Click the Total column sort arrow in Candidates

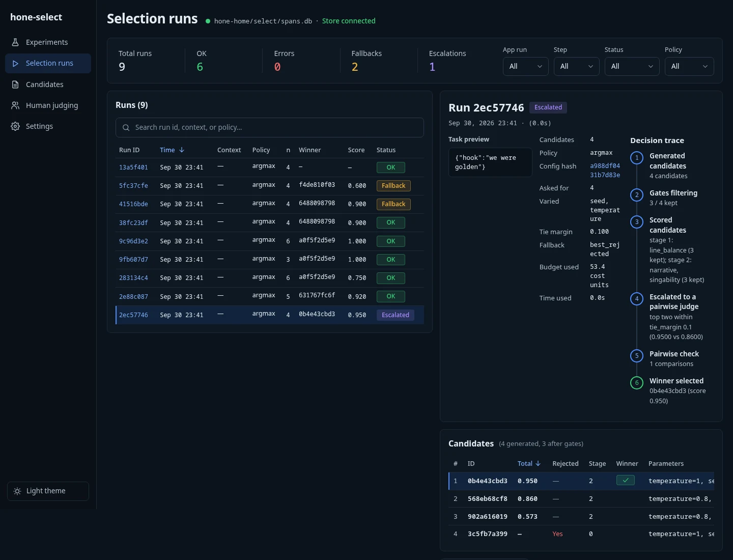tap(538, 464)
